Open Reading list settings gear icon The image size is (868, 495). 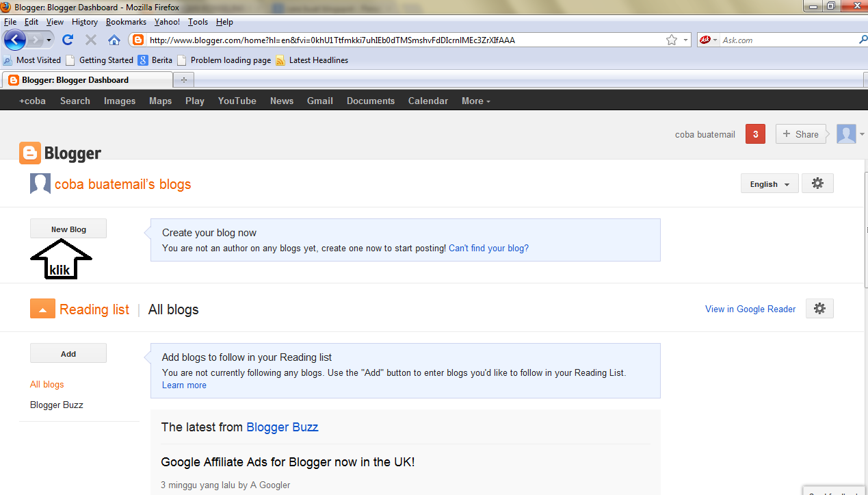pos(819,309)
